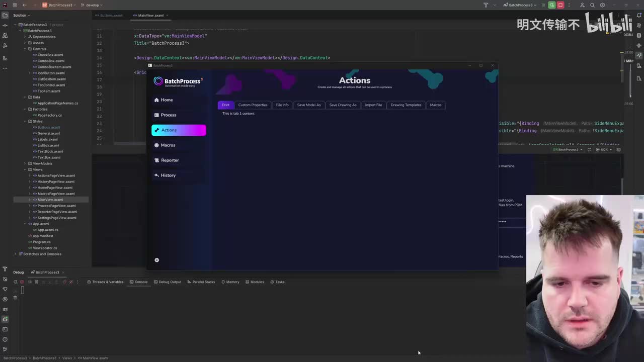Switch to the Drawing Templates tab
This screenshot has width=644, height=362.
[406, 105]
